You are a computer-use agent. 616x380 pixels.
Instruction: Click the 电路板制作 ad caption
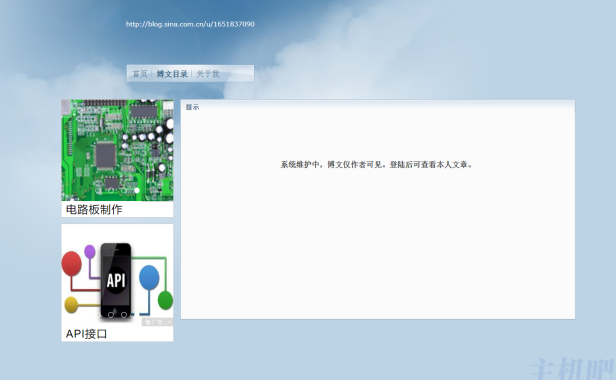pyautogui.click(x=94, y=209)
